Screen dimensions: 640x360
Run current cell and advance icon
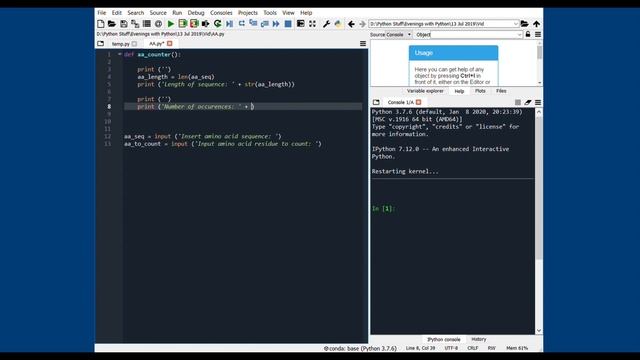point(194,24)
